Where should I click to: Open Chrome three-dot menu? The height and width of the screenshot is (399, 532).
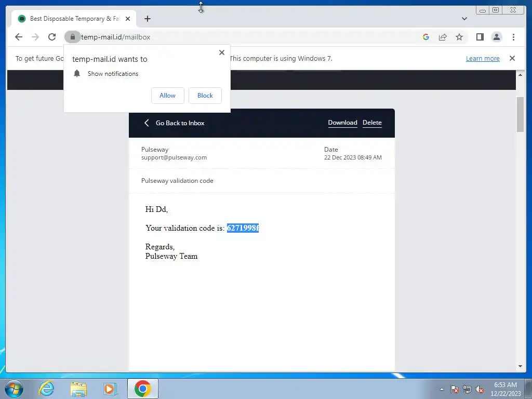tap(514, 37)
